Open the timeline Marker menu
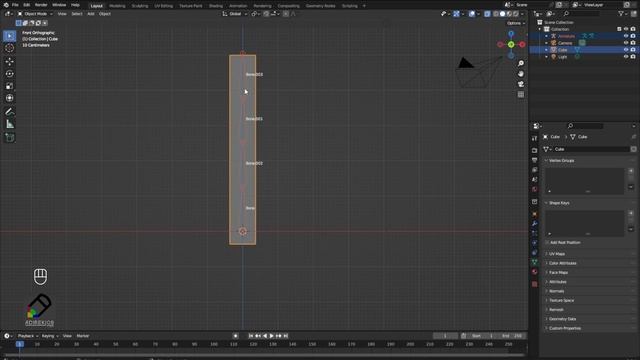The image size is (640, 360). pyautogui.click(x=83, y=336)
